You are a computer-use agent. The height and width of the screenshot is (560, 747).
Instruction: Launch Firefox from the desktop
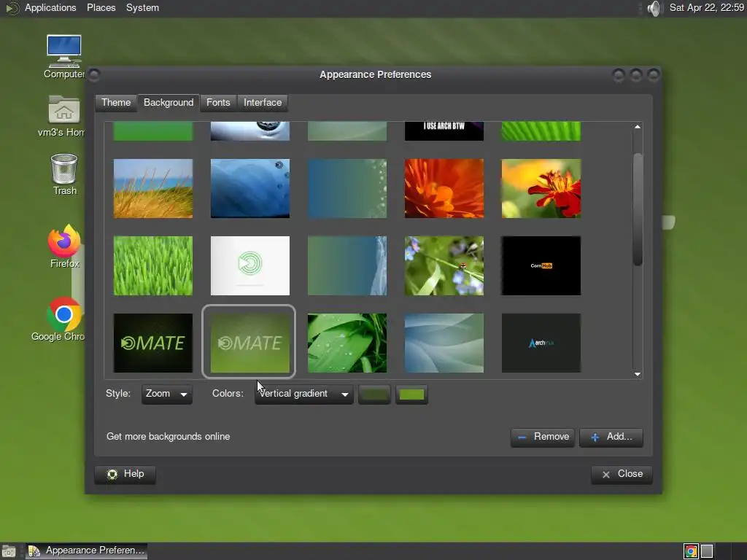pos(64,246)
